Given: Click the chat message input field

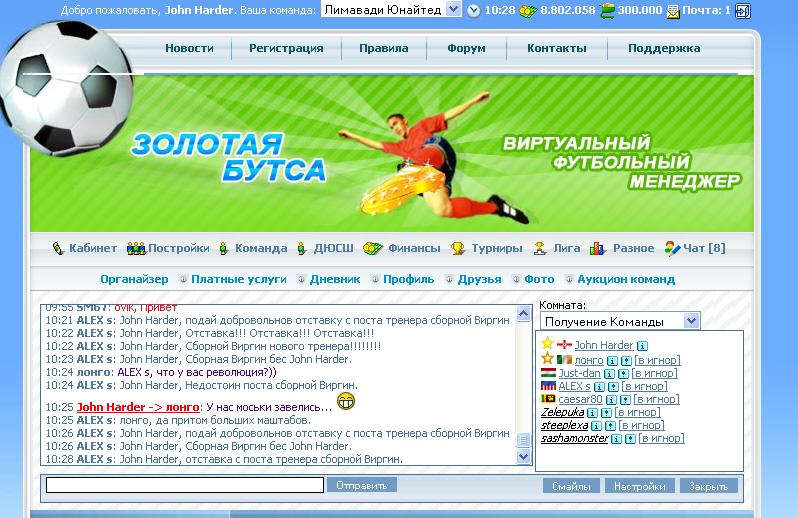Looking at the screenshot, I should (185, 485).
